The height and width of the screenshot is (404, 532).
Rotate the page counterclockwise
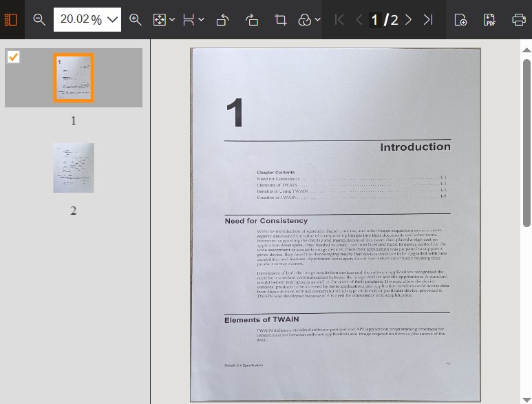[x=223, y=19]
